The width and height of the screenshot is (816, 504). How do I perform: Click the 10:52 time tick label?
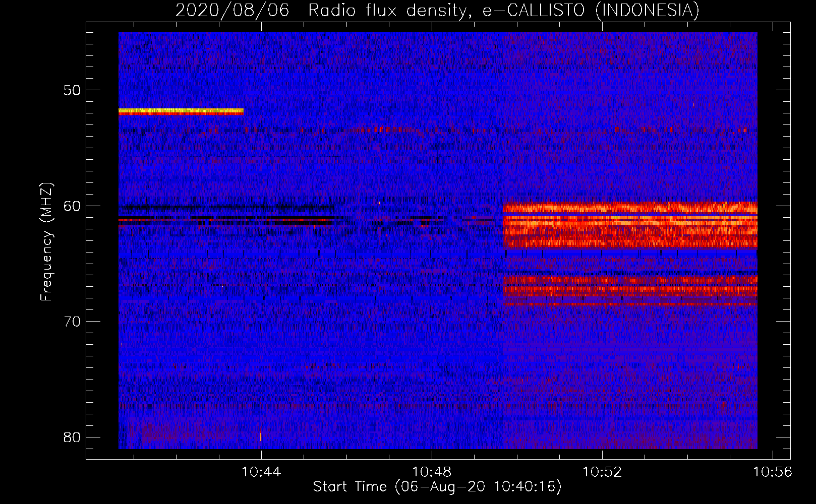pos(602,472)
